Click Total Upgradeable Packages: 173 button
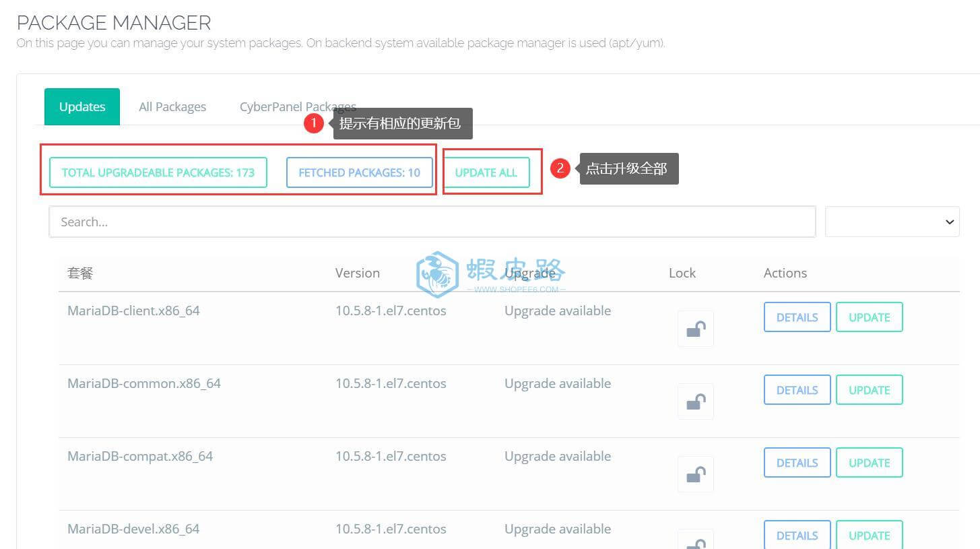Image resolution: width=980 pixels, height=549 pixels. [x=158, y=172]
